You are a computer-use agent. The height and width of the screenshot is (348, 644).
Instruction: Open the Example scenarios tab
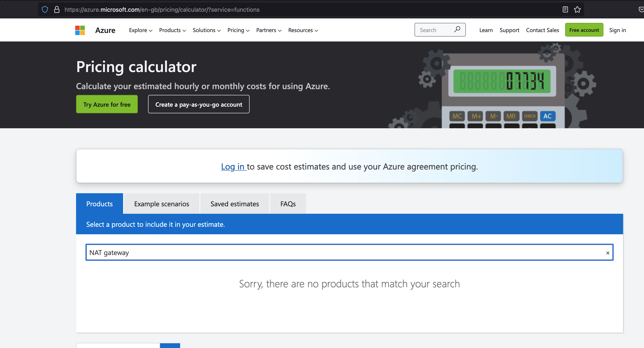point(162,204)
